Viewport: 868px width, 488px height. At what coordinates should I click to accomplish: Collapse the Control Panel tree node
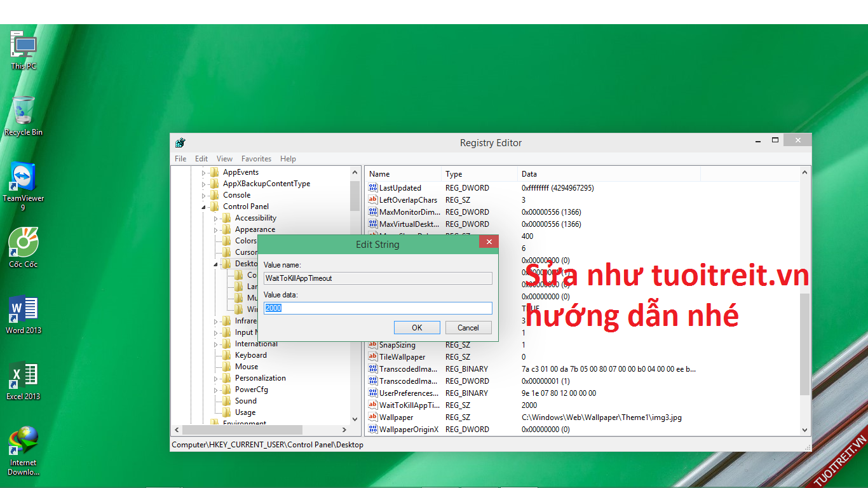[x=204, y=207]
